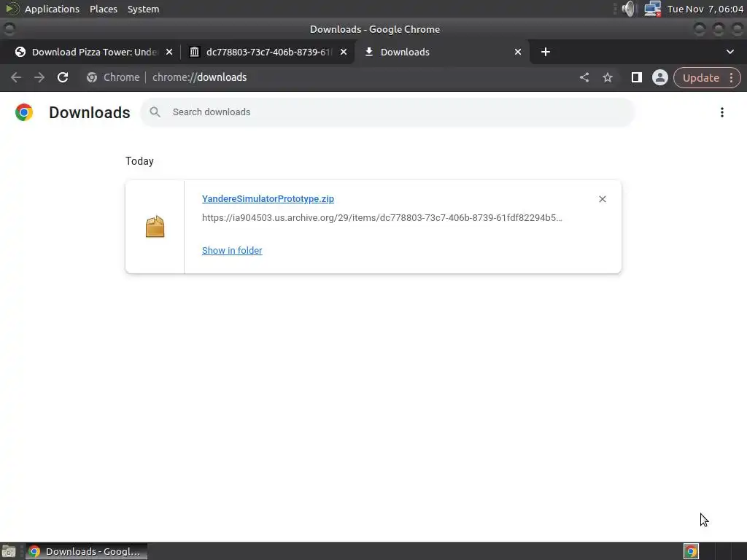Open a new tab with plus button

546,52
